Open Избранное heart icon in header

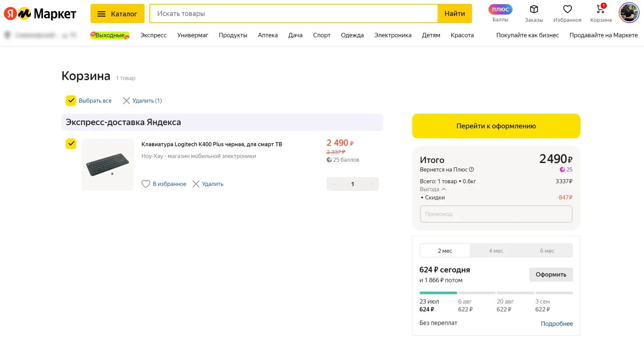(567, 14)
